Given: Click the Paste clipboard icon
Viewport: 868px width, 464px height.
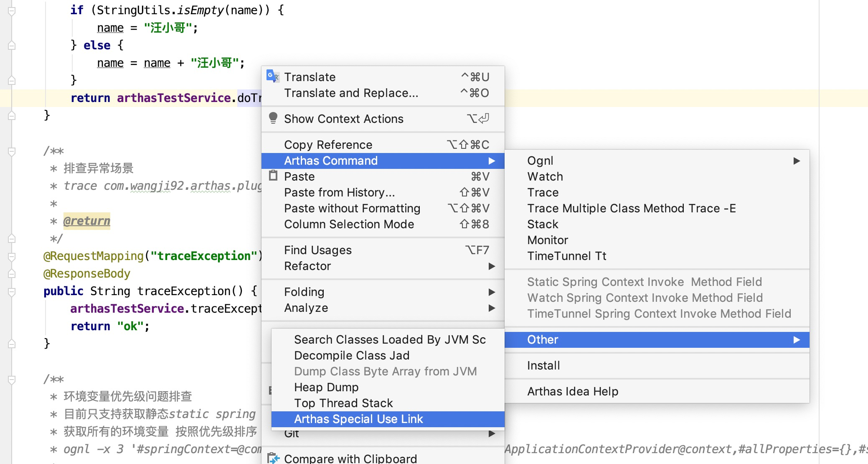Looking at the screenshot, I should pos(273,176).
